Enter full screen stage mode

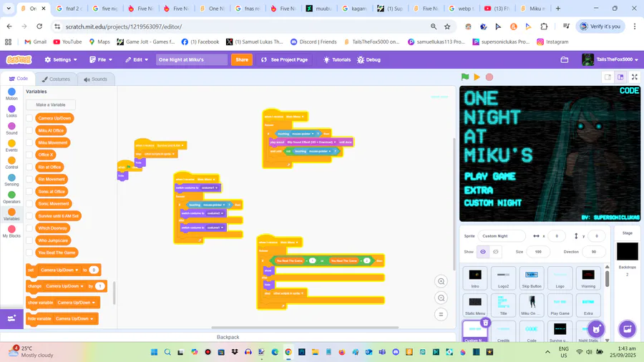[635, 77]
